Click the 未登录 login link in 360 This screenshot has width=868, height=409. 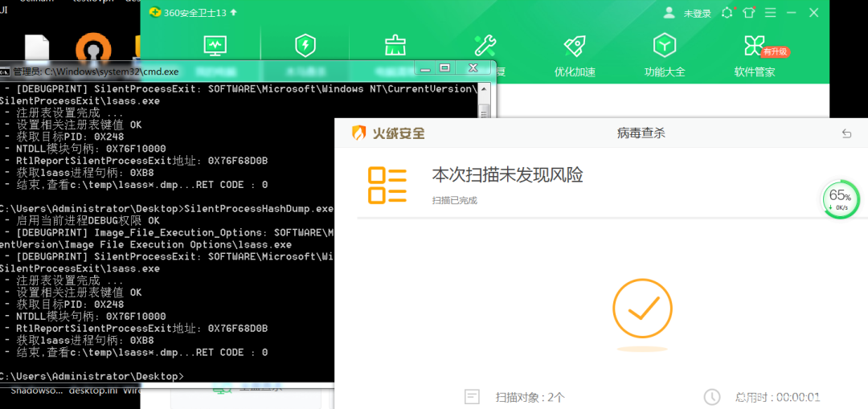point(697,14)
